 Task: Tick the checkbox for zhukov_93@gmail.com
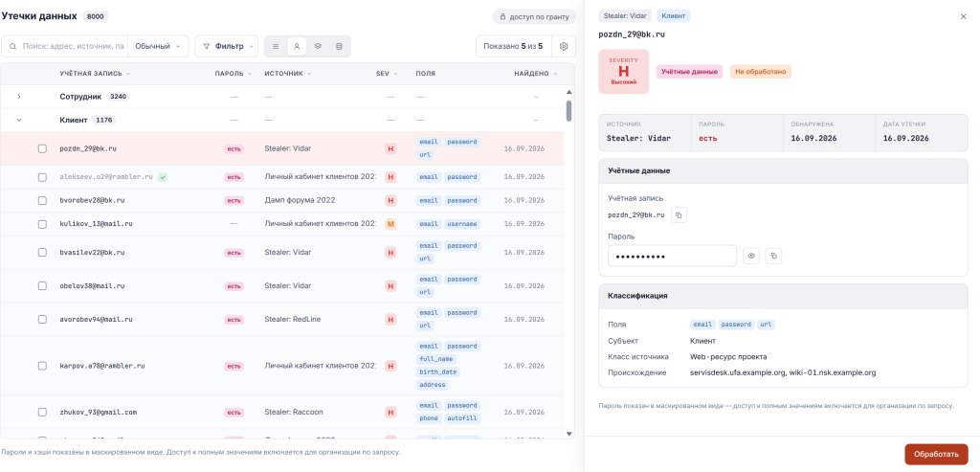click(42, 413)
